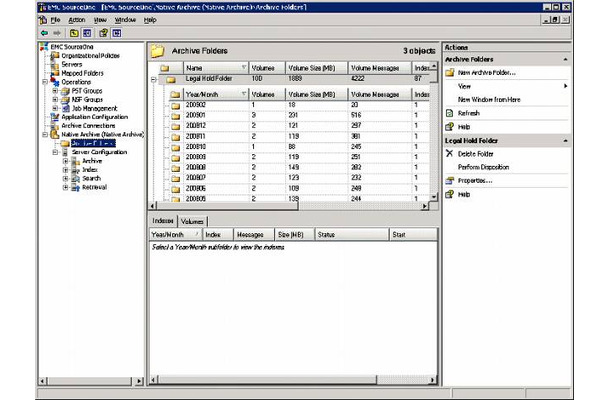Select the Retrieval tree item
Screen dimensions: 610x400
pyautogui.click(x=95, y=187)
